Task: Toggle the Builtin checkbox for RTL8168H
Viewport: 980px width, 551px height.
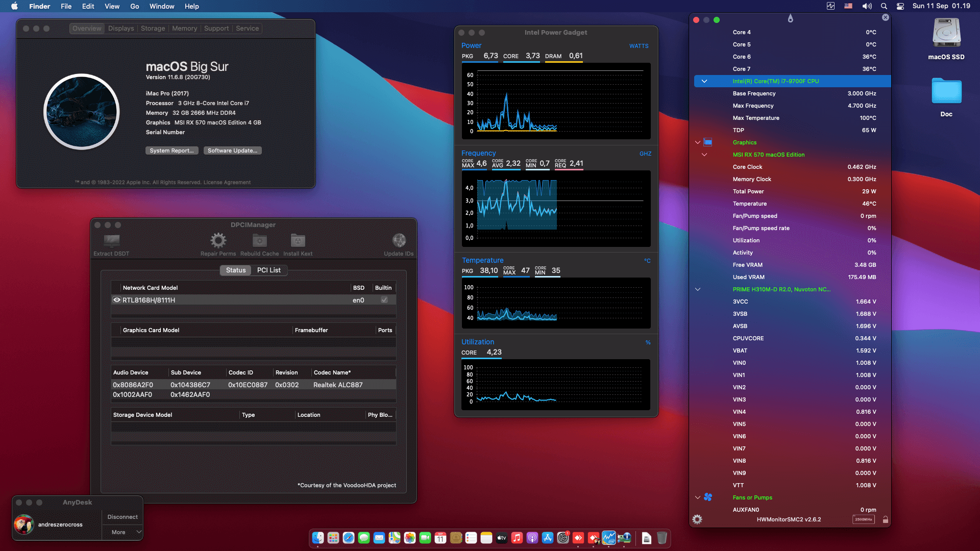Action: (x=384, y=300)
